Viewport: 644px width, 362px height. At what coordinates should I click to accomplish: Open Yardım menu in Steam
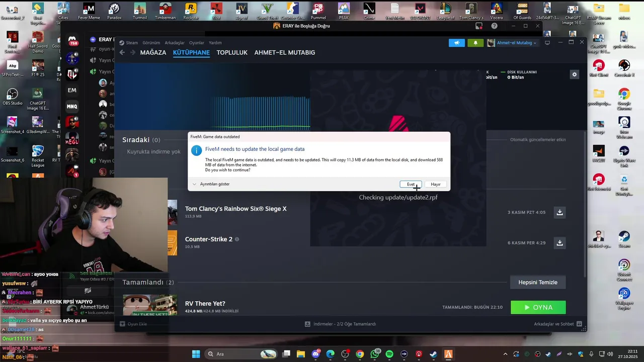click(215, 43)
